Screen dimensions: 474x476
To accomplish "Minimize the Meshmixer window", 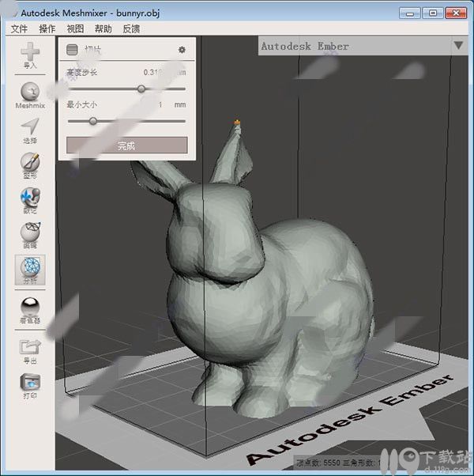I will click(410, 13).
